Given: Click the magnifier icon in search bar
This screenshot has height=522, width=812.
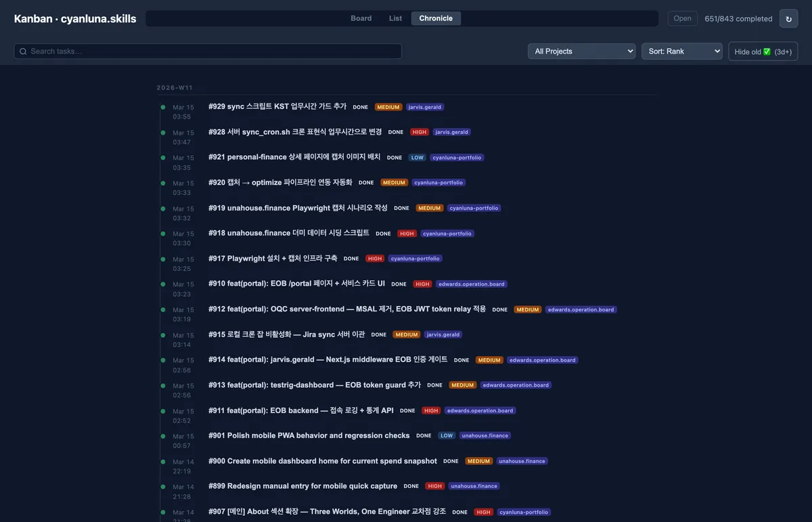Looking at the screenshot, I should [x=23, y=51].
